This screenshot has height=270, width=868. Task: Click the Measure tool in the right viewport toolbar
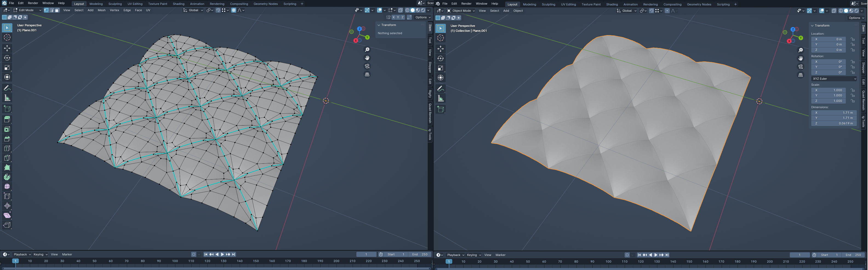[x=440, y=98]
